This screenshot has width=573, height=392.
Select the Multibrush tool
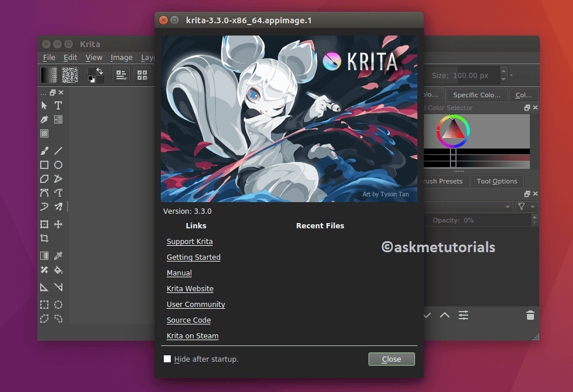(x=58, y=207)
